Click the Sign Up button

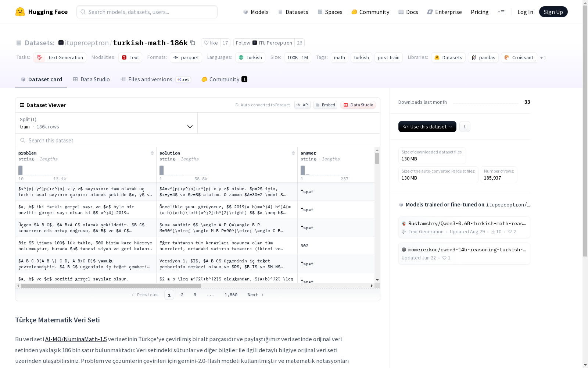tap(553, 12)
